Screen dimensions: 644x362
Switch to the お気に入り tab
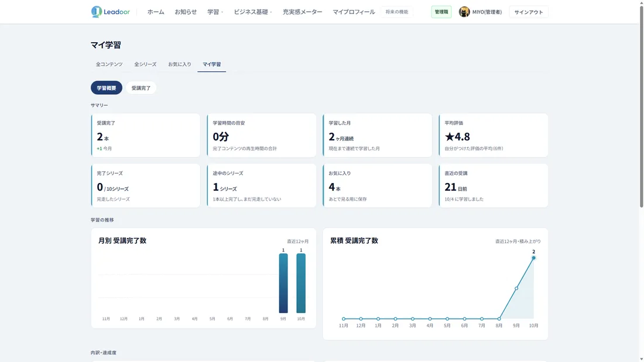[180, 64]
